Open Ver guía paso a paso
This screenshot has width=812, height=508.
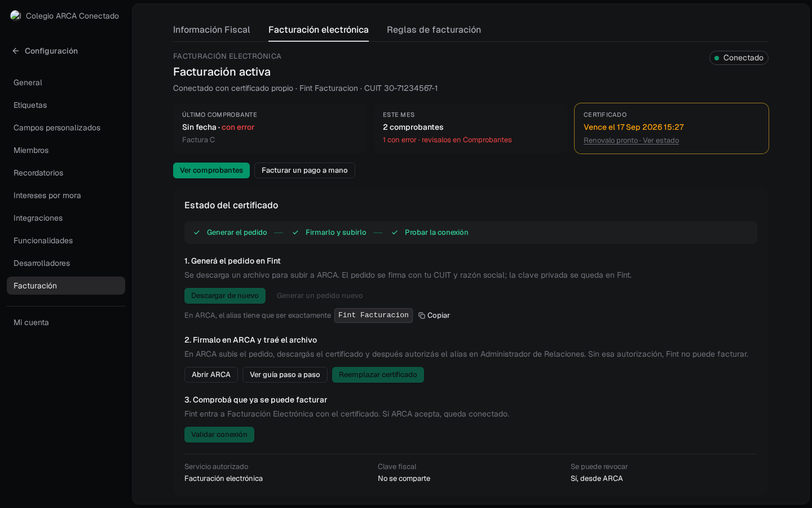click(x=285, y=375)
